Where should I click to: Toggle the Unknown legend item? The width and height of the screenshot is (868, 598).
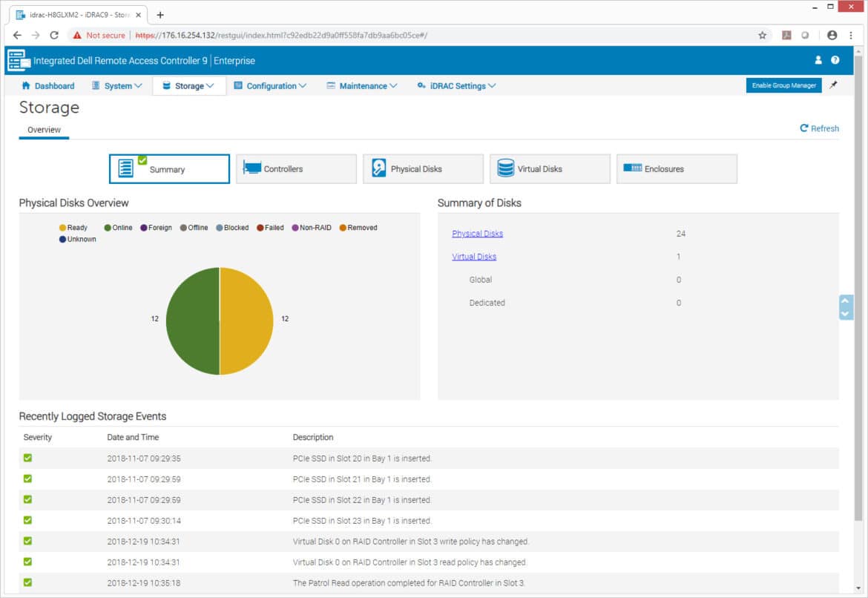pos(77,239)
